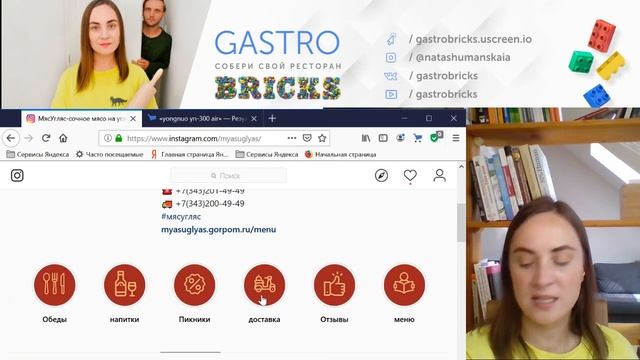The image size is (640, 360).
Task: Click the GASTRO BRICKS banner logo
Action: pos(278,65)
